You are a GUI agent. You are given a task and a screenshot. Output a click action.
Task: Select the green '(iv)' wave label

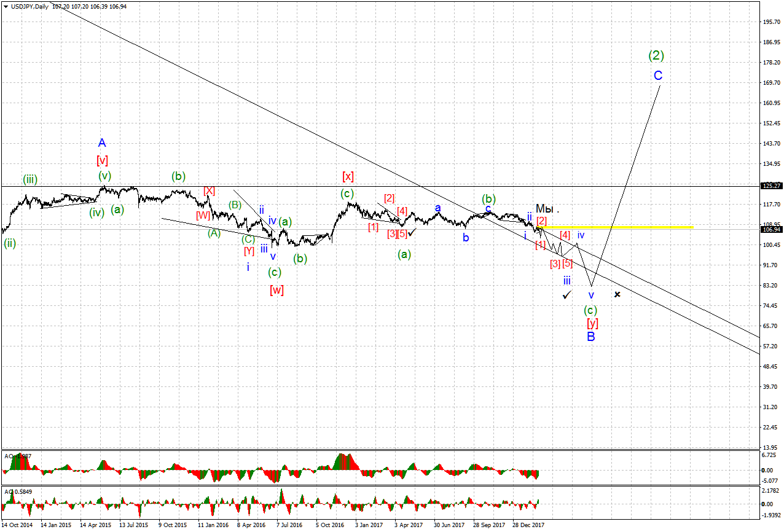96,212
